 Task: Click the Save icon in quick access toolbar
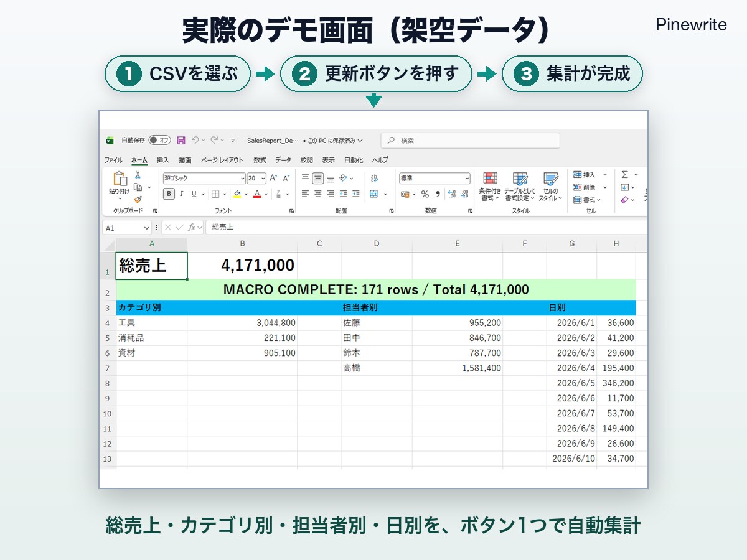pos(181,141)
